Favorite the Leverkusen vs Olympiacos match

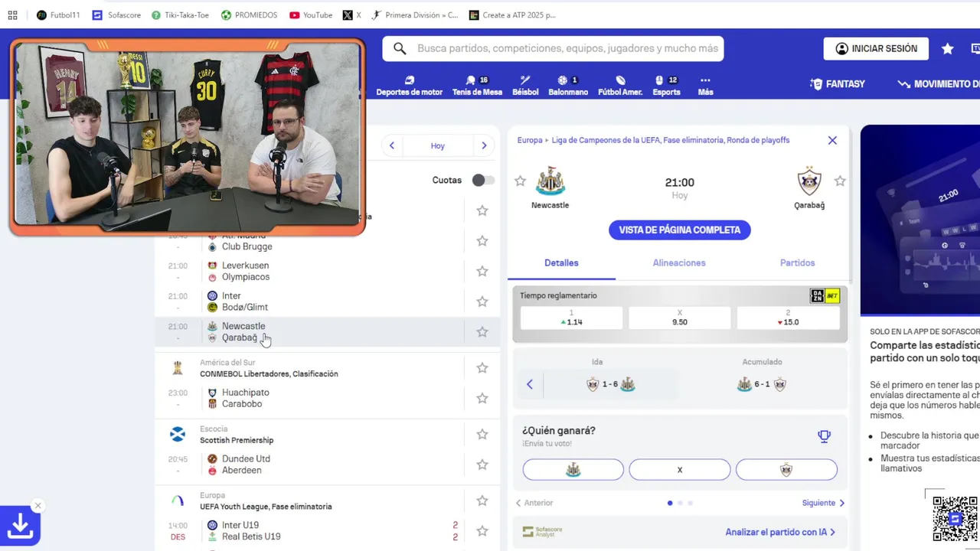click(x=482, y=271)
